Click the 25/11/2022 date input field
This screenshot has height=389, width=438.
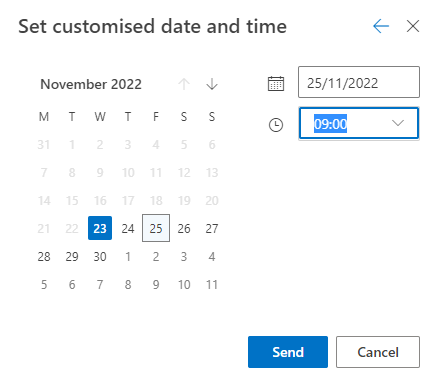(x=359, y=82)
